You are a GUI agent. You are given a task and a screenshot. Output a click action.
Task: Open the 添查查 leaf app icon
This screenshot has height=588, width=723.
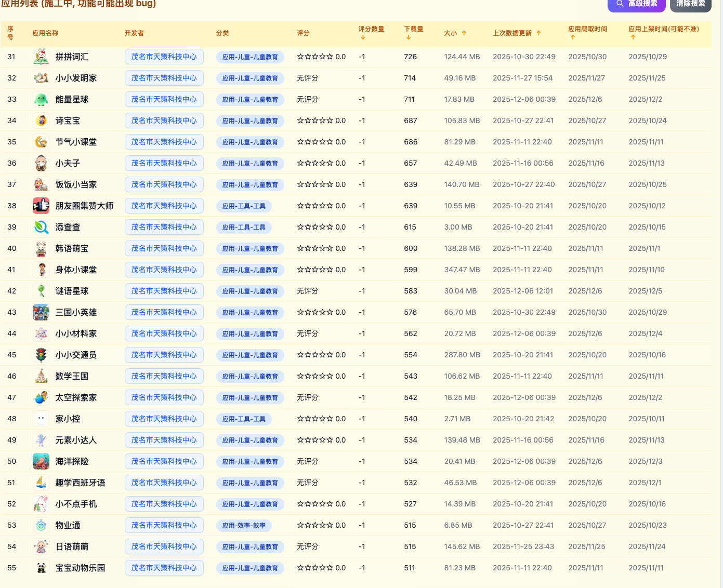coord(41,227)
